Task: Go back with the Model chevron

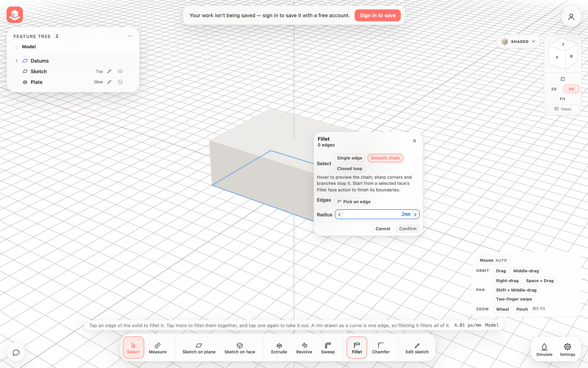Action: click(x=16, y=47)
